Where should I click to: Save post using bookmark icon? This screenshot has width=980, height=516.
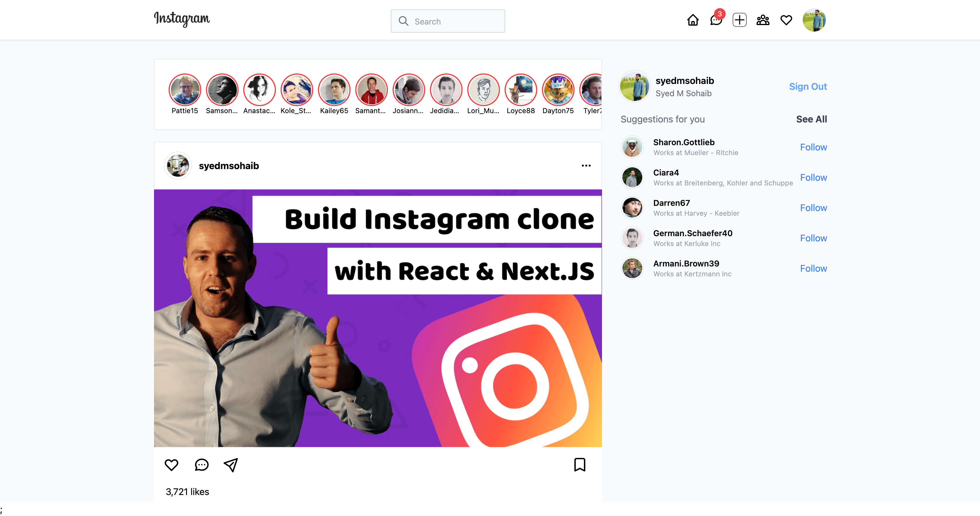[x=580, y=465]
